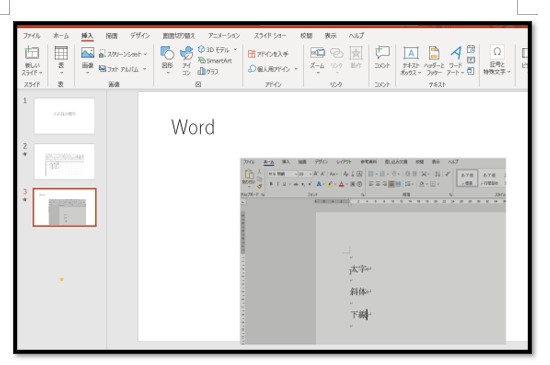Switch to the 校閲 tab

click(x=306, y=36)
